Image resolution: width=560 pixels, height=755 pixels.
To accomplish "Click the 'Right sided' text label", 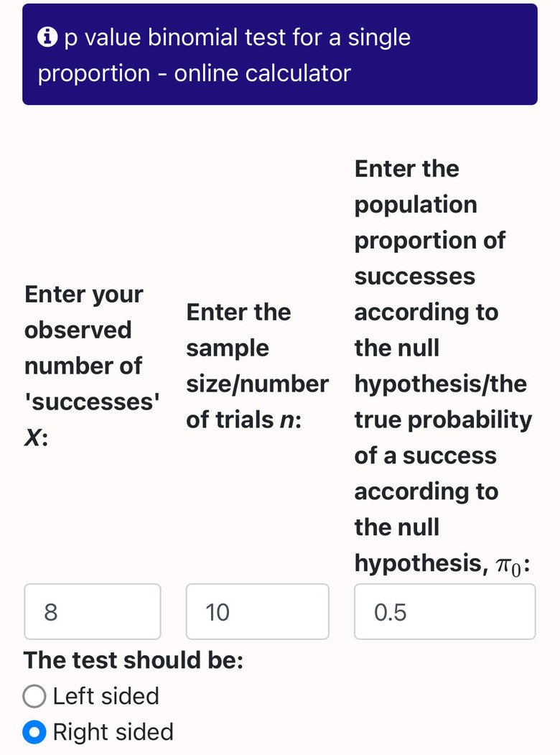I will coord(113,732).
